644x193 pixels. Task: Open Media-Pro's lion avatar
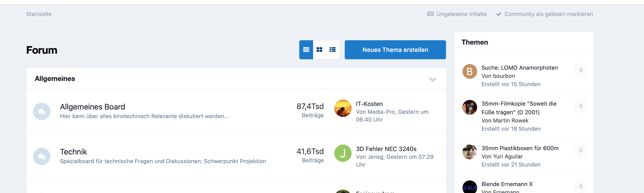(x=343, y=108)
